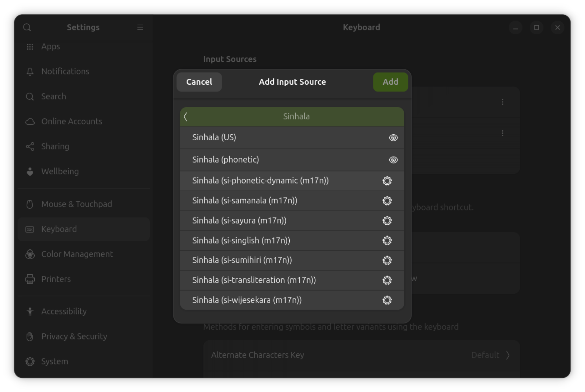585x392 pixels.
Task: Choose Sinhala (si-phonetic-dynamic (m17n))
Action: [292, 181]
